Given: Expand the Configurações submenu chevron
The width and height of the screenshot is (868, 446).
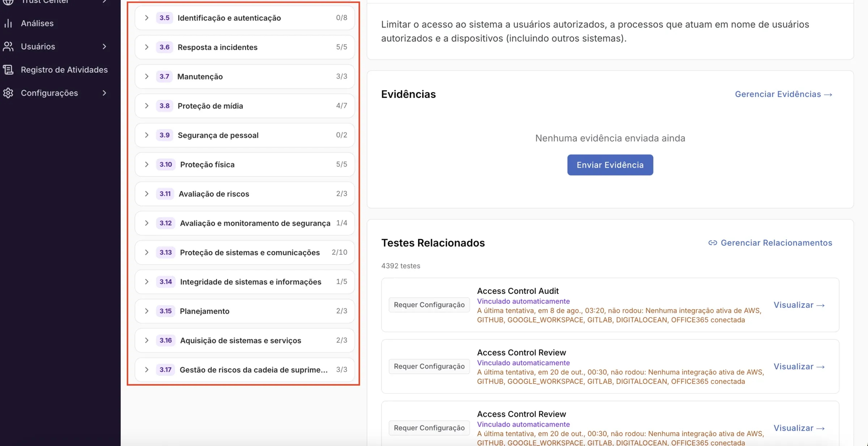Looking at the screenshot, I should pyautogui.click(x=104, y=93).
